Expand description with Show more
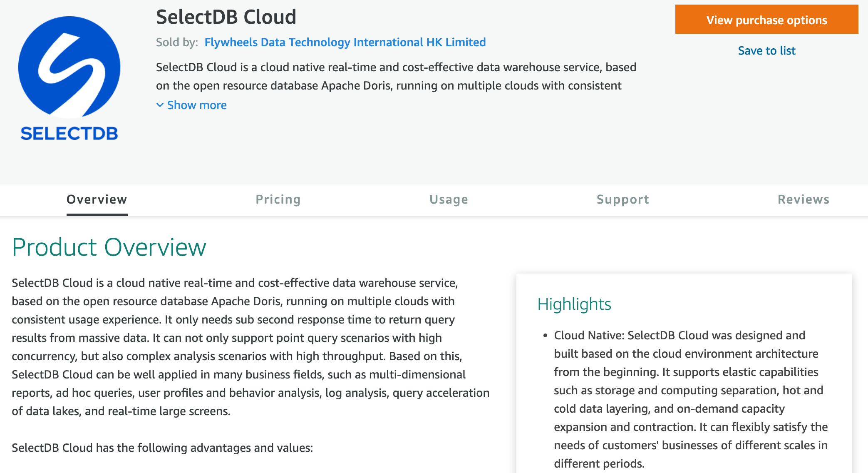This screenshot has height=473, width=868. [x=191, y=105]
